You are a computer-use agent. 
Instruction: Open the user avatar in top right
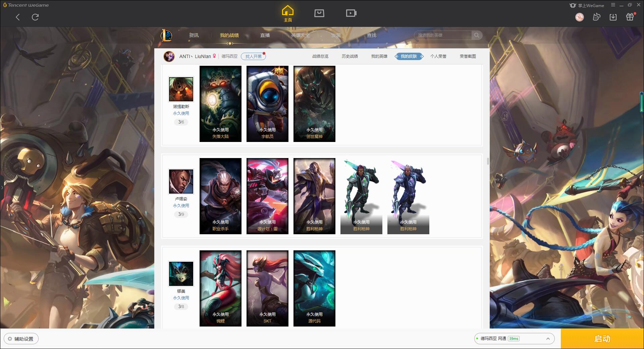[x=579, y=17]
